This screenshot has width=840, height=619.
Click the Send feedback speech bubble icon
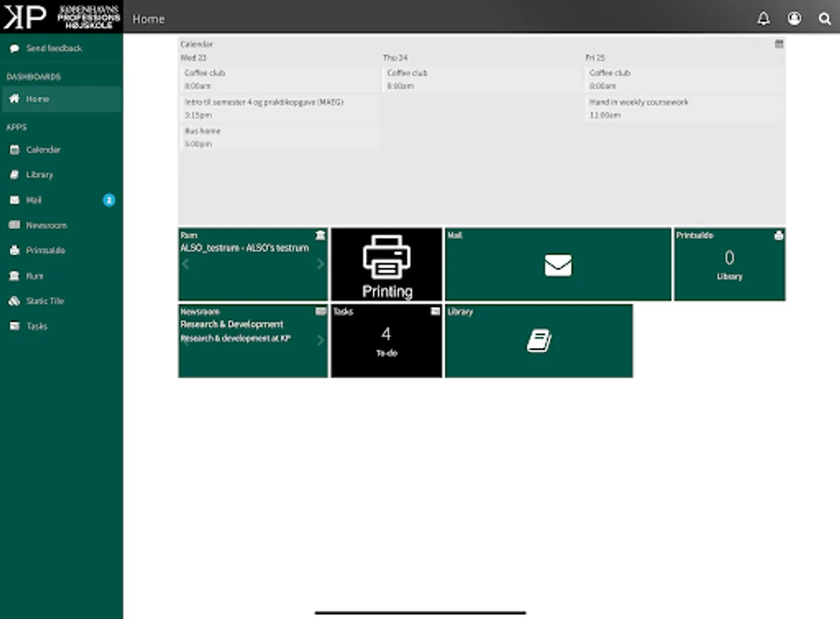pyautogui.click(x=14, y=48)
